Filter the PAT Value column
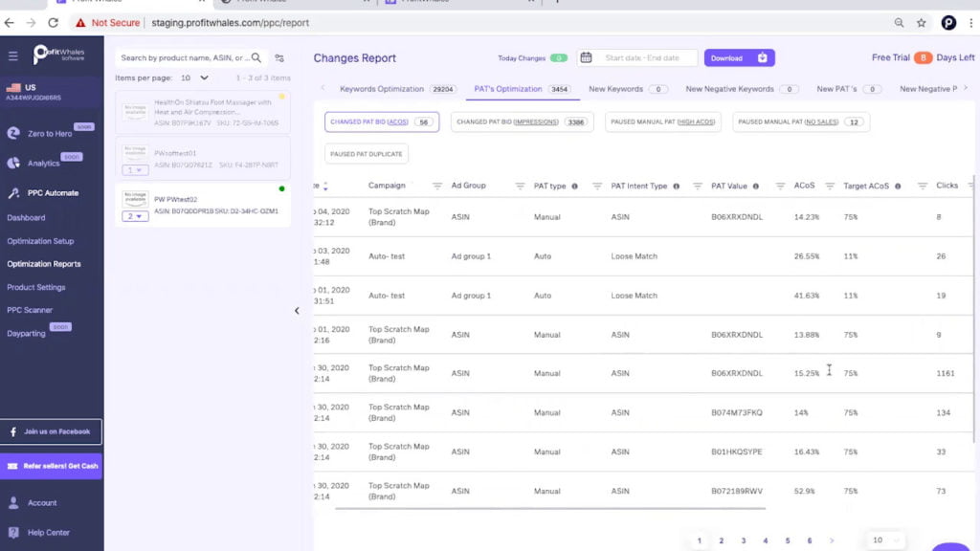This screenshot has width=980, height=551. [780, 187]
